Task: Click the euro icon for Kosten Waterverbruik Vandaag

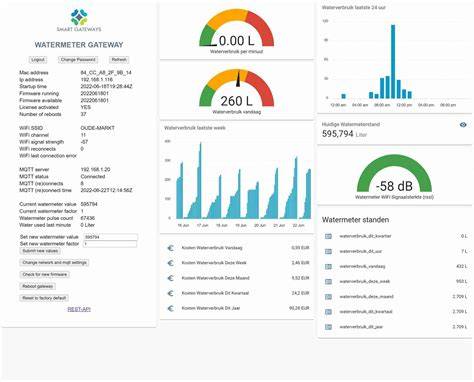Action: point(171,248)
